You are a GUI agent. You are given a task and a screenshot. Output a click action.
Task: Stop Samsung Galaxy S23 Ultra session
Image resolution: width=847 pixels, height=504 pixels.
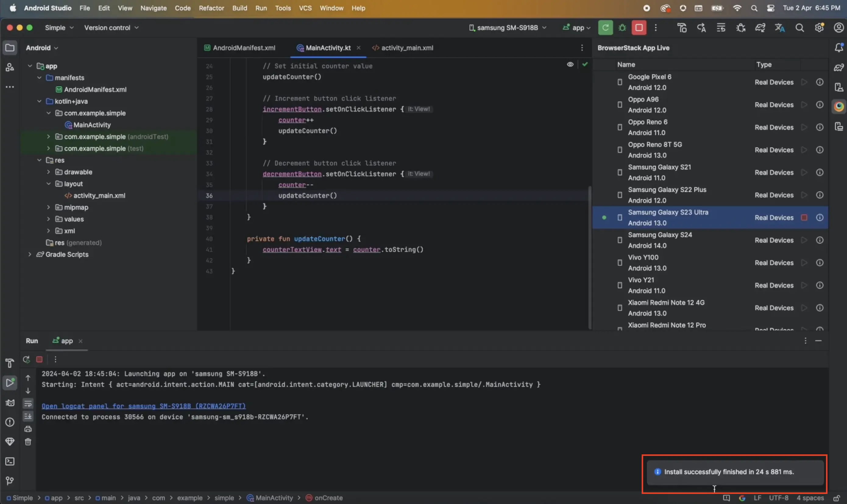pos(804,218)
